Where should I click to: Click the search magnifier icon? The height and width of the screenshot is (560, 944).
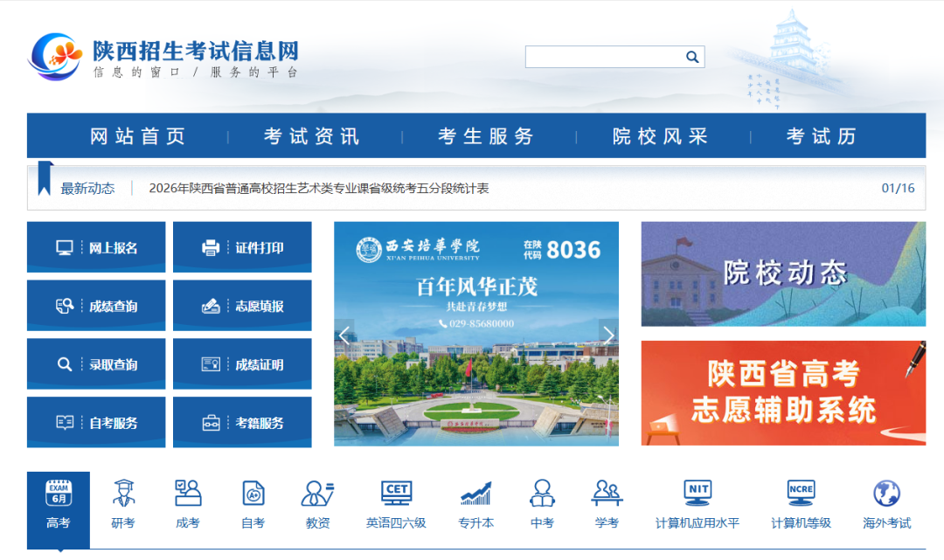point(691,57)
